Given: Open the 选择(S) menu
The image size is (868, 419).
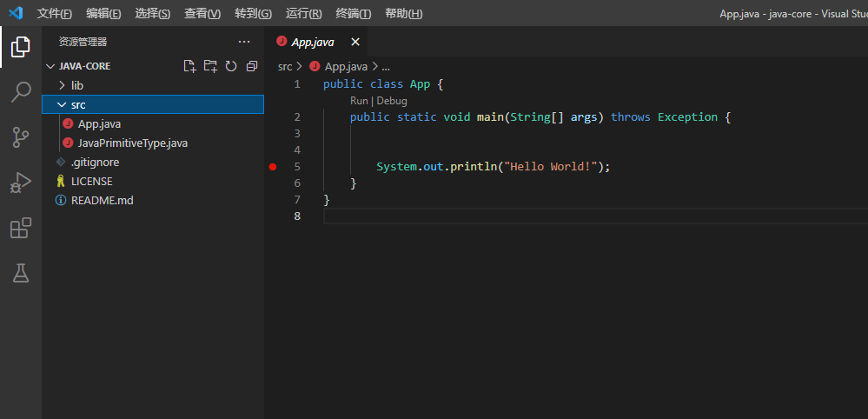Looking at the screenshot, I should pyautogui.click(x=153, y=13).
